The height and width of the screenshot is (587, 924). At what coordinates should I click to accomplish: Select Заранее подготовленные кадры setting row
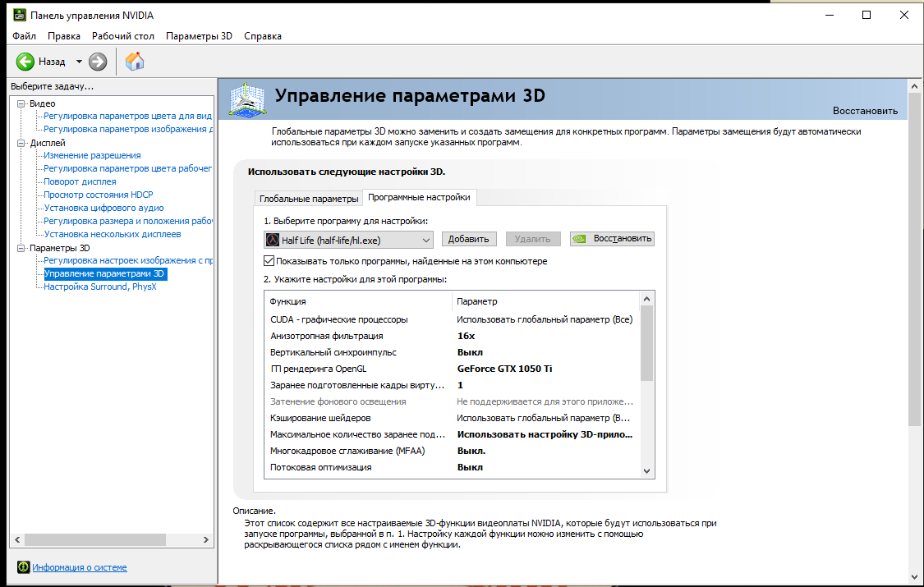click(x=452, y=385)
